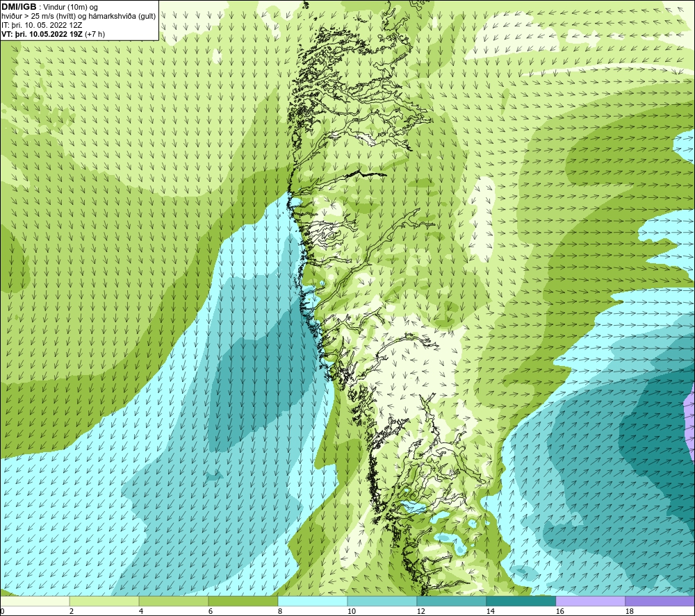Viewport: 695px width, 616px height.
Task: Click the 'IT: þri. 10. 05. 2022 12Z' line
Action: point(42,25)
